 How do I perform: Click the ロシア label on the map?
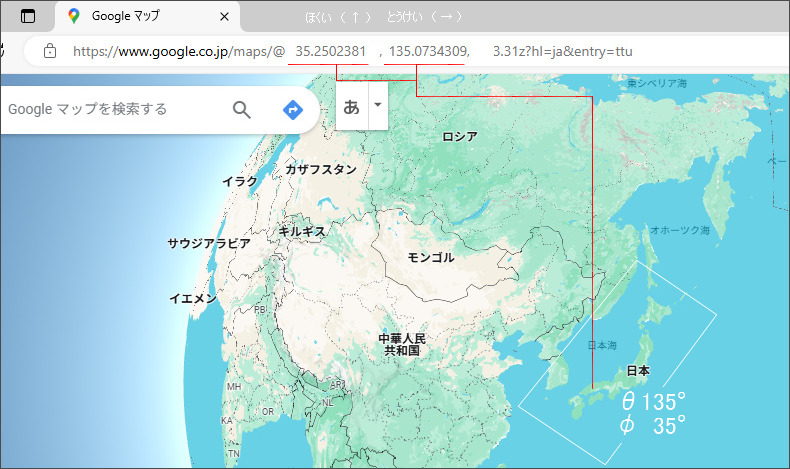click(x=460, y=137)
